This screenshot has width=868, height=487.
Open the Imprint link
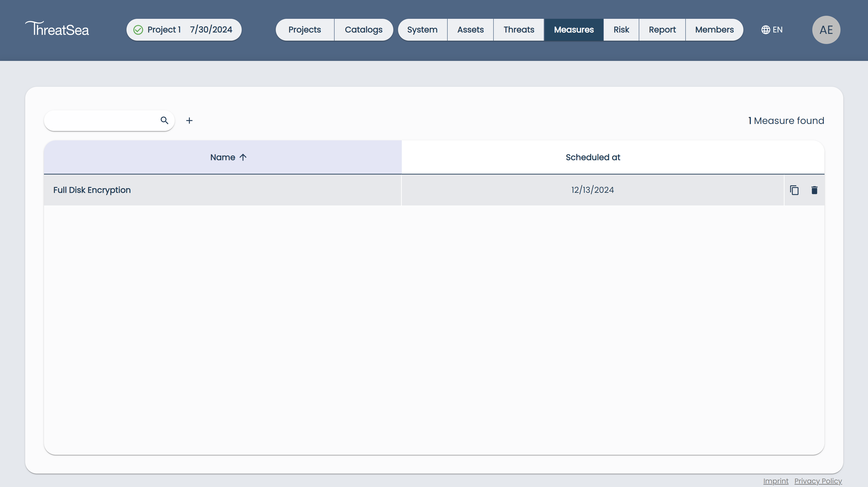click(776, 481)
